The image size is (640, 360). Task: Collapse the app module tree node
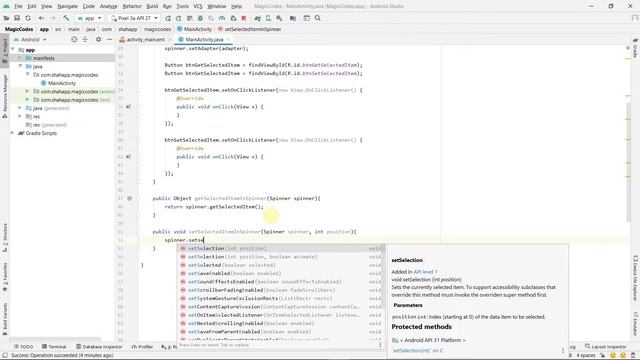coord(13,50)
